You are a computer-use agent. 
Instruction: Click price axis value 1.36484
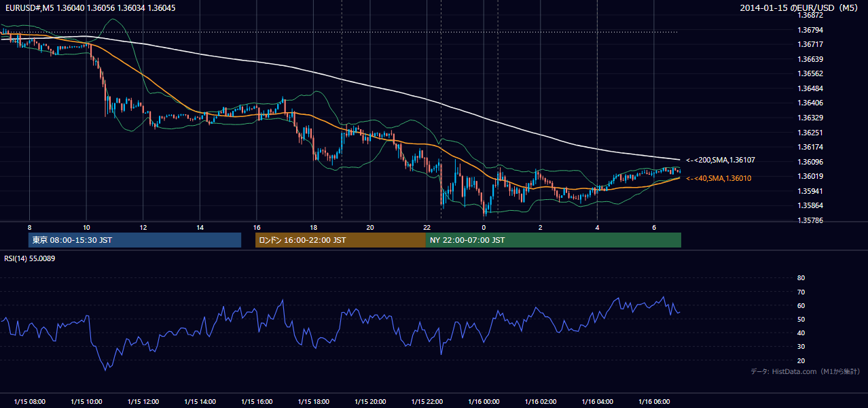click(x=812, y=88)
